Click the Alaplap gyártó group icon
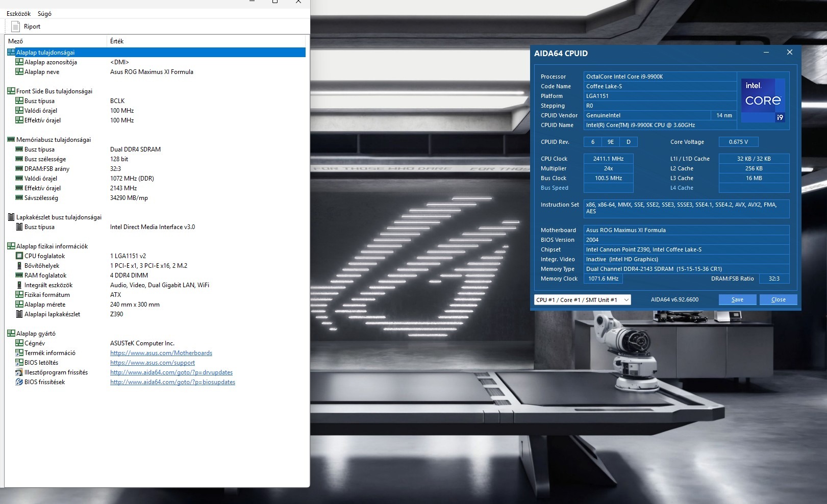This screenshot has height=504, width=827. (x=11, y=333)
